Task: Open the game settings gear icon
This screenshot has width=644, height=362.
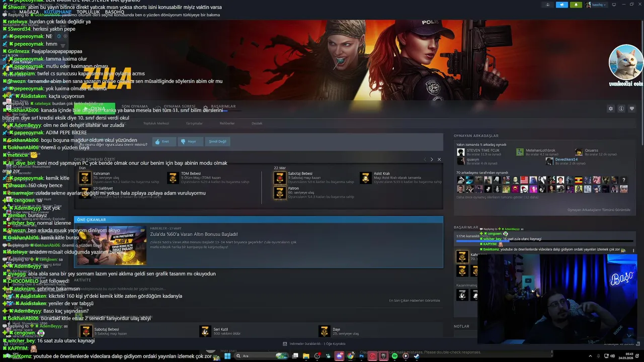Action: coord(611,109)
